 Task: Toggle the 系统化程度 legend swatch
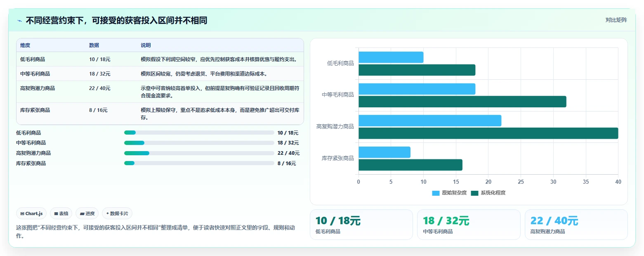(x=474, y=193)
